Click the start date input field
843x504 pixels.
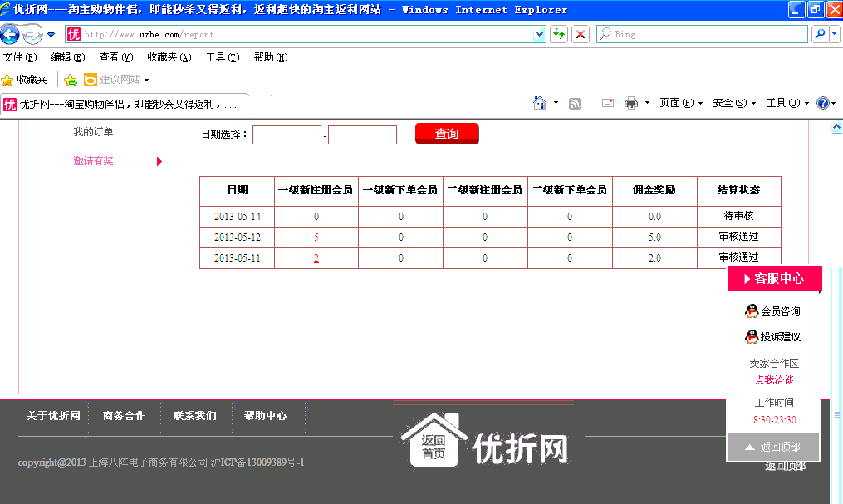click(287, 135)
